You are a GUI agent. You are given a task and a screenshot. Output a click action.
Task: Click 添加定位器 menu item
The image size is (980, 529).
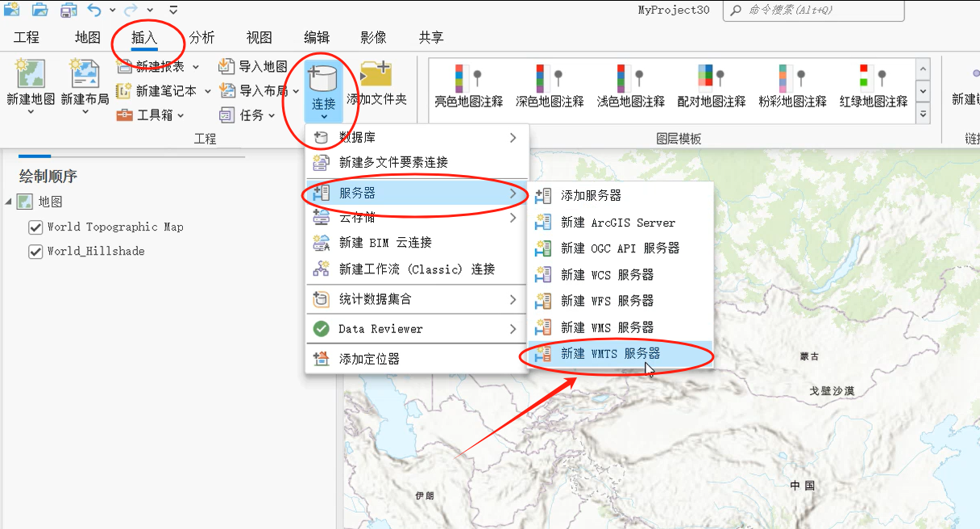point(369,359)
